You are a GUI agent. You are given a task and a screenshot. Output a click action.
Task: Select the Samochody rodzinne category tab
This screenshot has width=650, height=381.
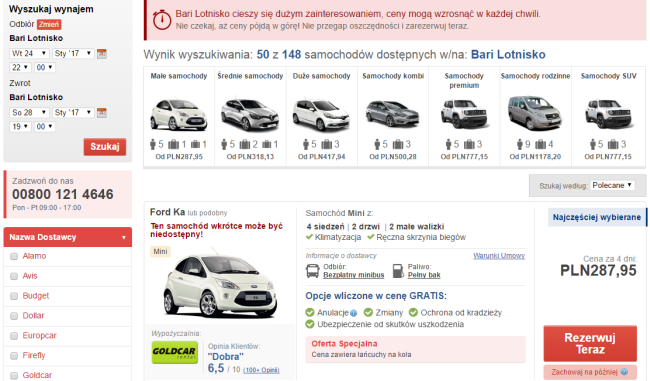pos(536,116)
